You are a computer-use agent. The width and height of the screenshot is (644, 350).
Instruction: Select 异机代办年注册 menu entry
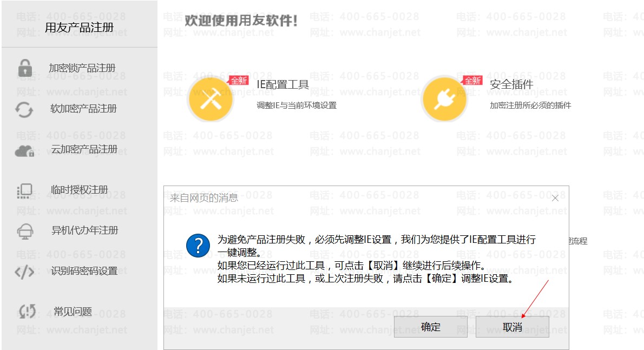coord(84,230)
